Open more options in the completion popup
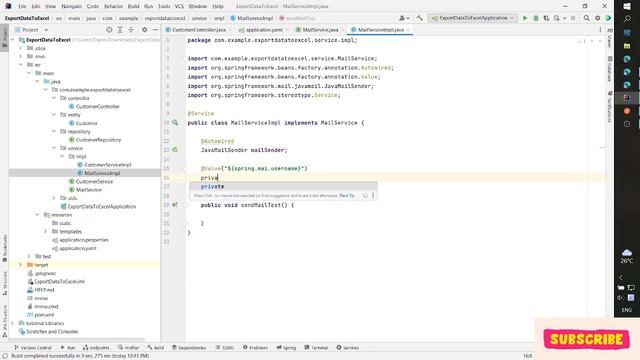The width and height of the screenshot is (640, 360). click(x=373, y=196)
